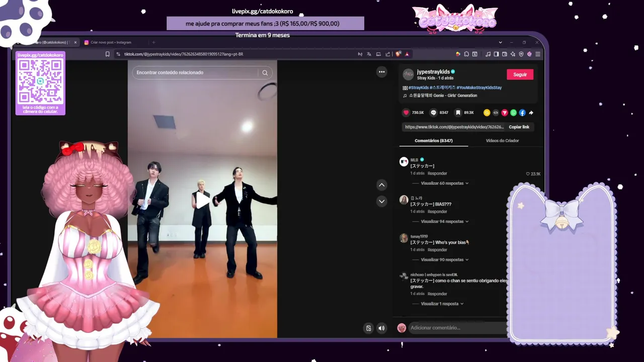The height and width of the screenshot is (362, 644).
Task: Copy video link with Copiar link
Action: pos(519,127)
